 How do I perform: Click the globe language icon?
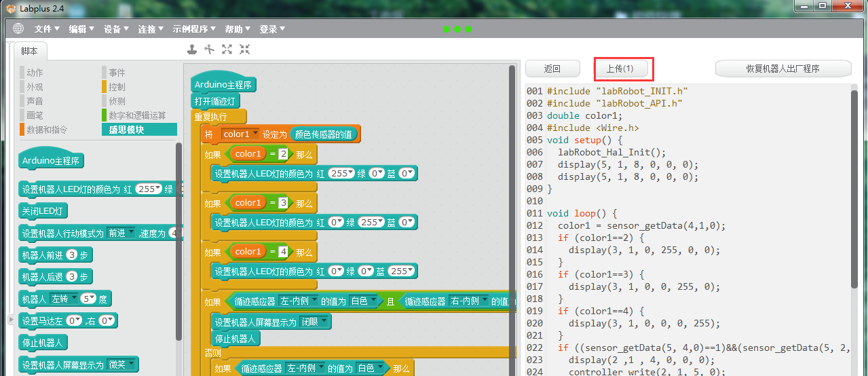18,29
